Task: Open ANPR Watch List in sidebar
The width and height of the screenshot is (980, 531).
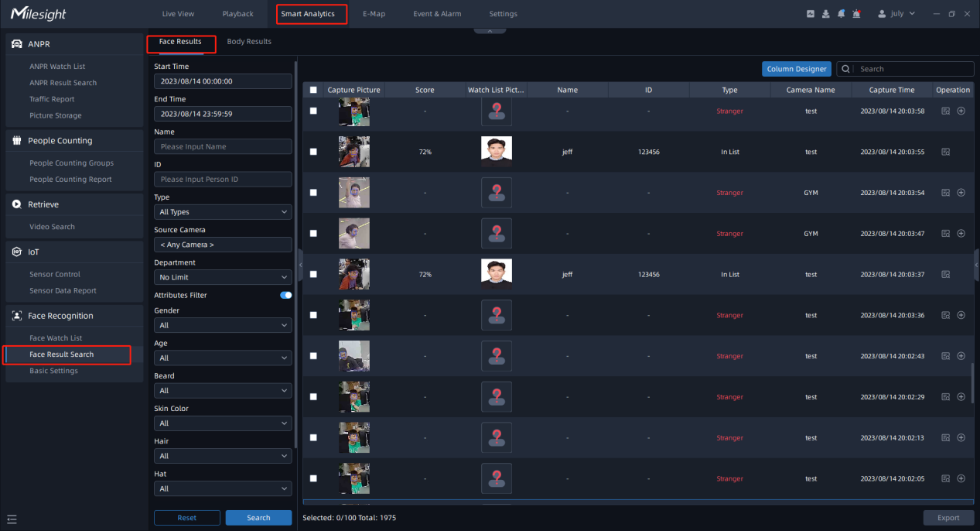Action: tap(57, 67)
